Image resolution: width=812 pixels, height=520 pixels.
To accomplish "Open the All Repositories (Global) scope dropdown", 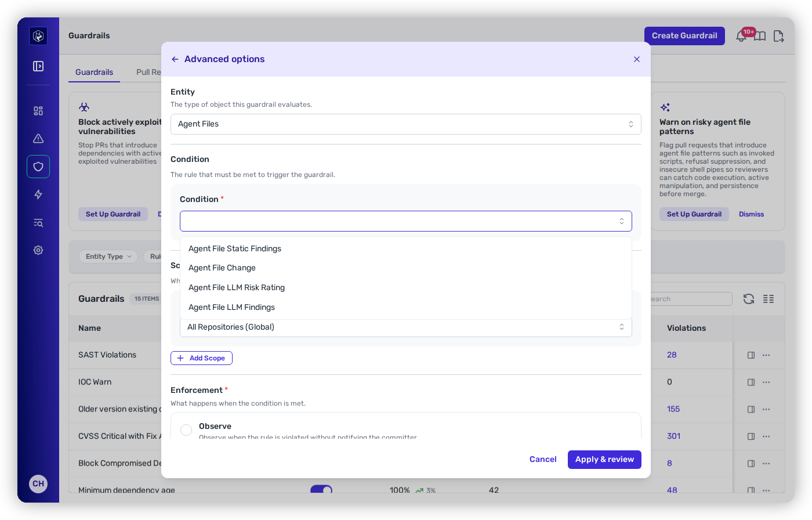I will click(x=406, y=327).
